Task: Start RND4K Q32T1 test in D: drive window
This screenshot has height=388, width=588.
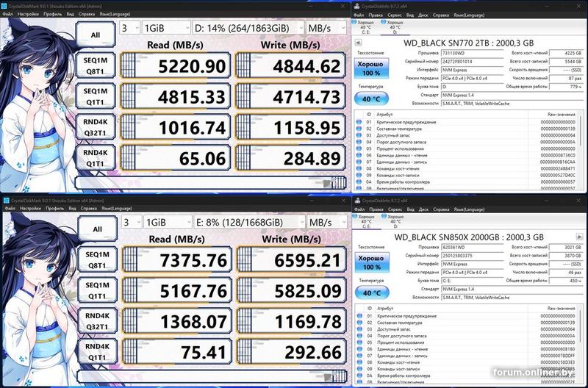Action: [96, 127]
